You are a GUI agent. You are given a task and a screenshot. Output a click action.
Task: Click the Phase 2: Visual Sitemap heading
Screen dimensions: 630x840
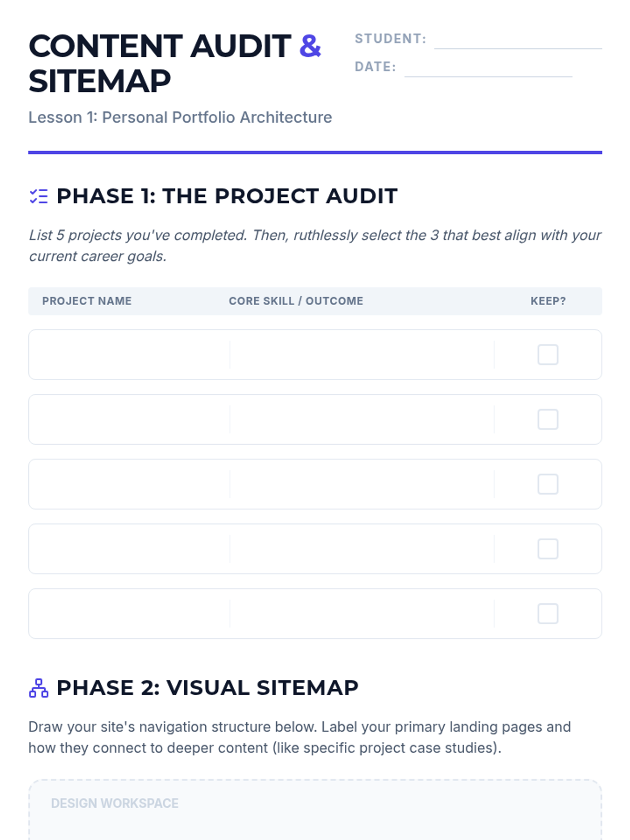pyautogui.click(x=207, y=688)
